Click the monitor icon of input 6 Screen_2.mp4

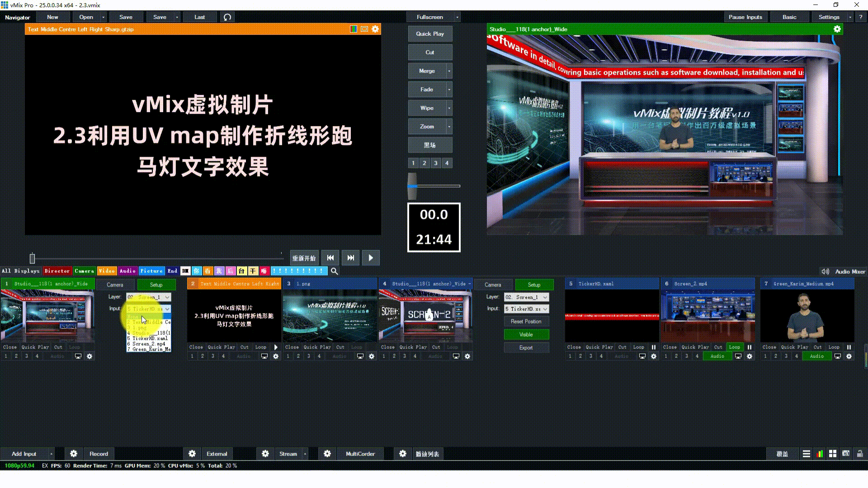(738, 357)
